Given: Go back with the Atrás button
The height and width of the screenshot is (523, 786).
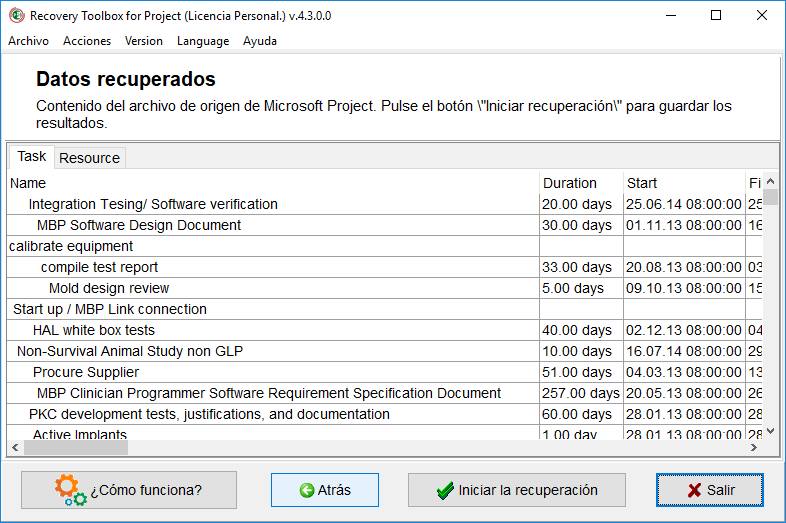Looking at the screenshot, I should [325, 490].
